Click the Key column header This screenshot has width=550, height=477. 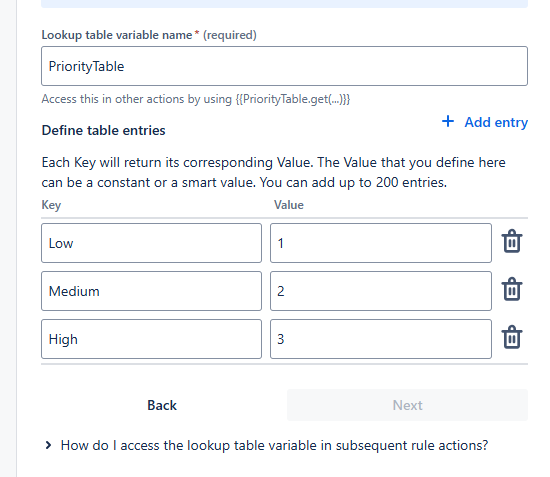51,205
